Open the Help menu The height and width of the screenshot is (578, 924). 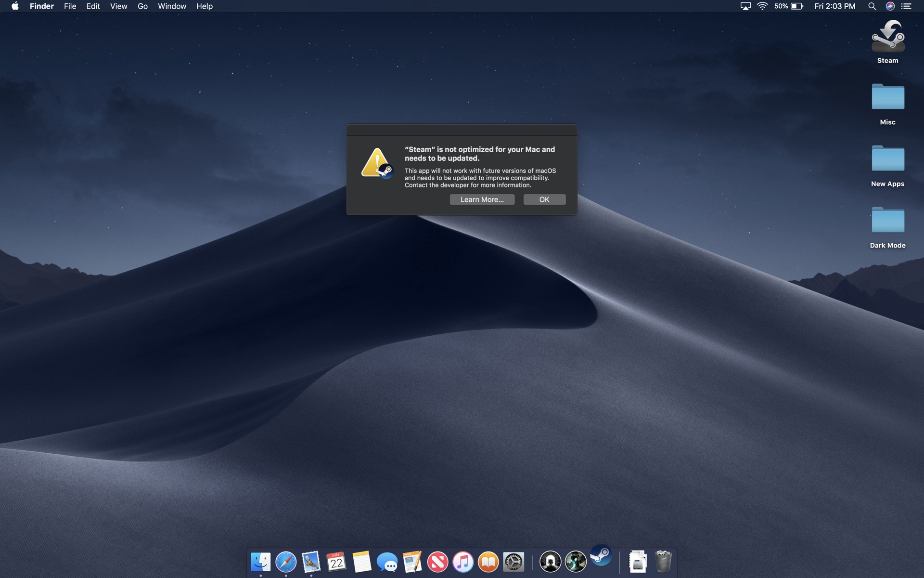tap(205, 6)
